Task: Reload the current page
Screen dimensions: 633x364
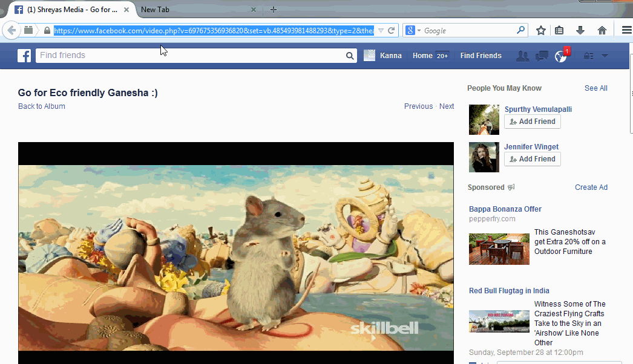Action: [x=391, y=31]
